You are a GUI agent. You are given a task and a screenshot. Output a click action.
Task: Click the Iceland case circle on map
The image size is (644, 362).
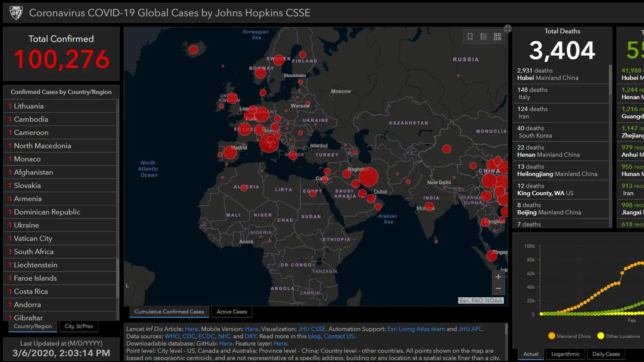[193, 49]
